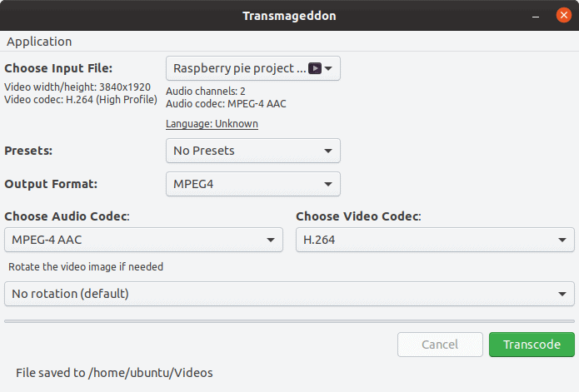Click the rotation dropdown arrow
The height and width of the screenshot is (392, 579).
point(562,294)
